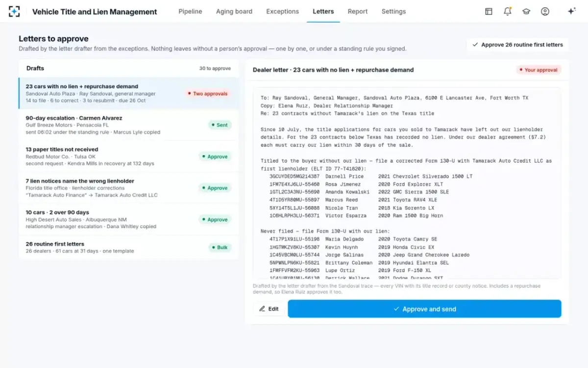This screenshot has height=368, width=588.
Task: Open the notifications bell
Action: pyautogui.click(x=508, y=11)
